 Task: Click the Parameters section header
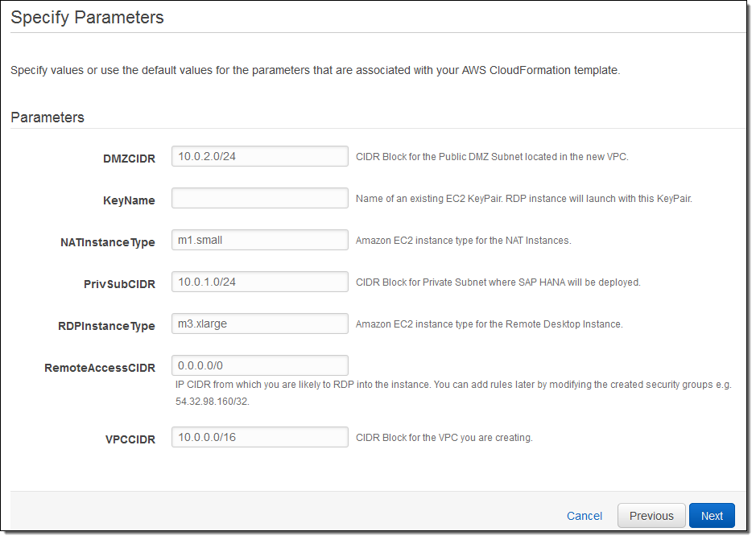click(48, 117)
